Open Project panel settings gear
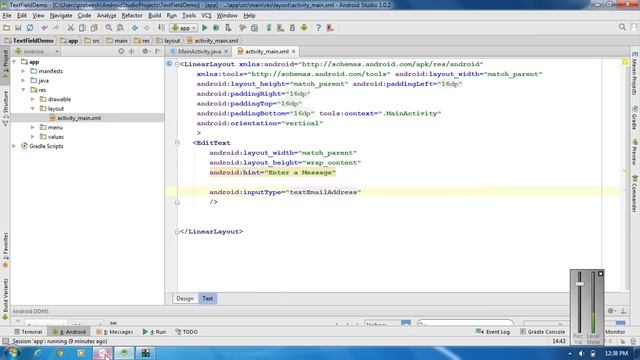 145,51
